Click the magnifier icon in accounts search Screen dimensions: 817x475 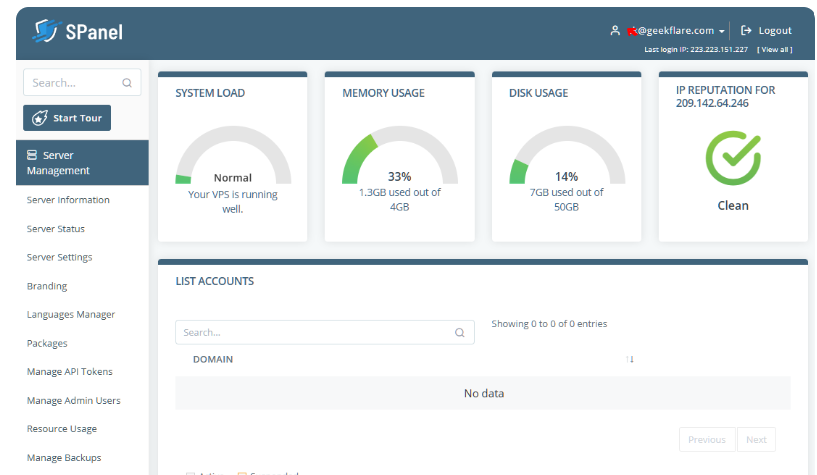460,333
